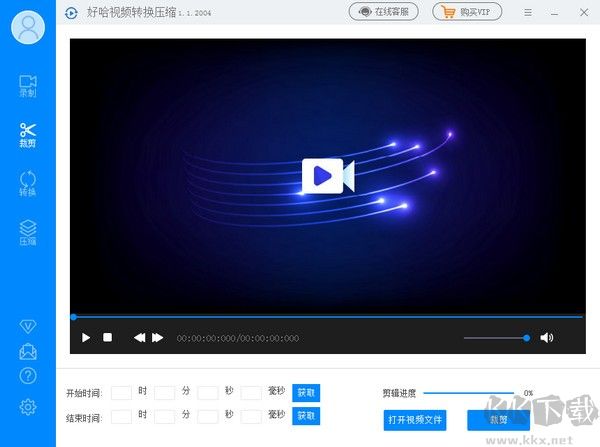Click the 开始时间 minute field
Viewport: 600px width, 447px height.
(165, 393)
